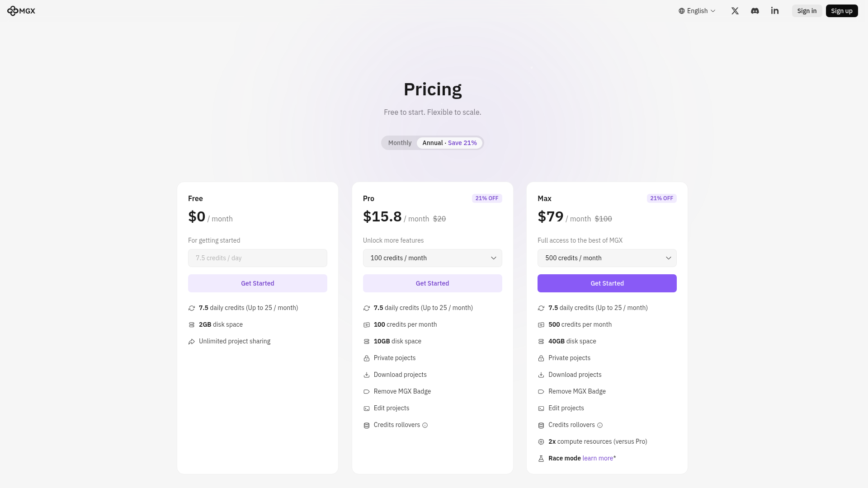Click info icon beside Max Credits rollovers
Image resolution: width=868 pixels, height=488 pixels.
coord(600,425)
